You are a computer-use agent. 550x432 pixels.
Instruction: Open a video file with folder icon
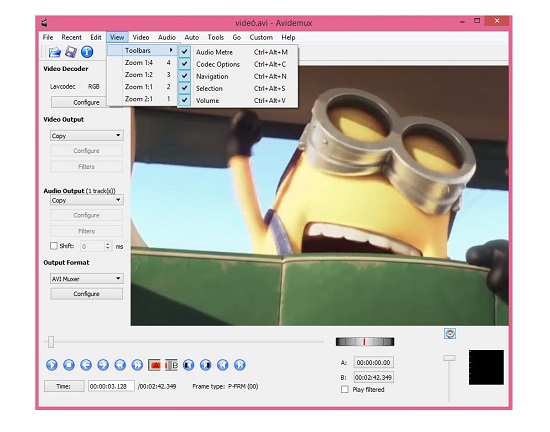coord(54,52)
